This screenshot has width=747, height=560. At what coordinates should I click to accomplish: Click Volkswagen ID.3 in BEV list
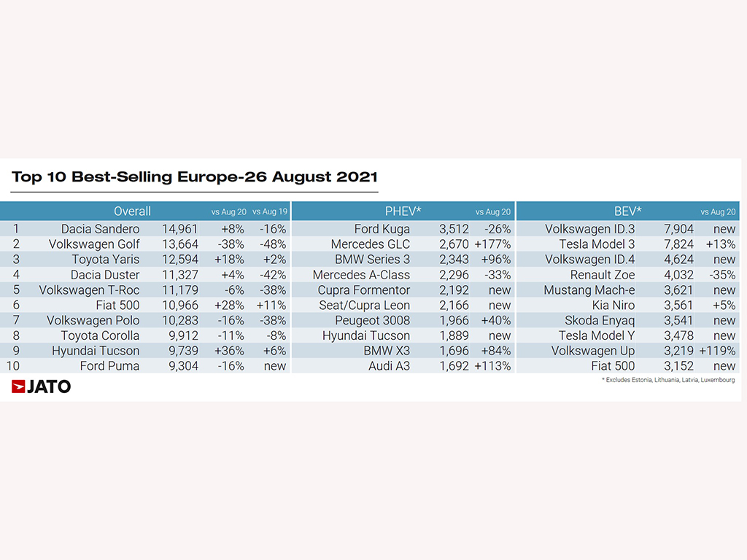(589, 229)
